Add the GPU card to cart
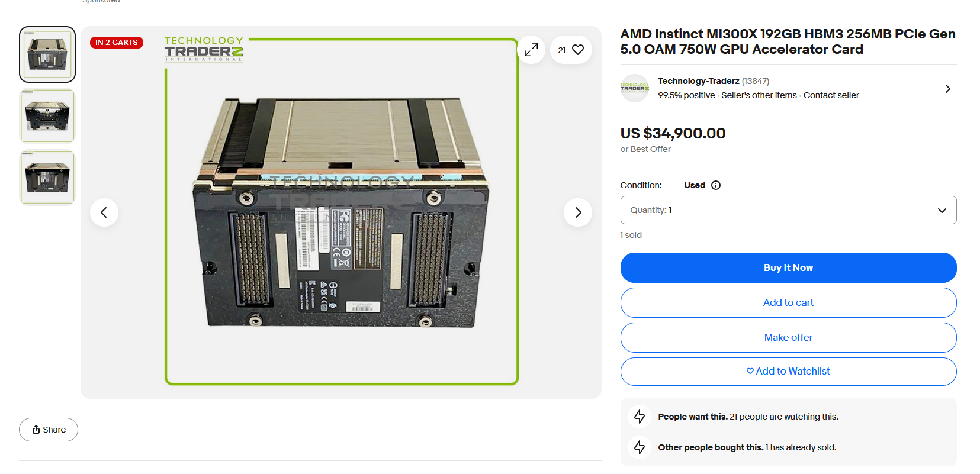 [788, 303]
